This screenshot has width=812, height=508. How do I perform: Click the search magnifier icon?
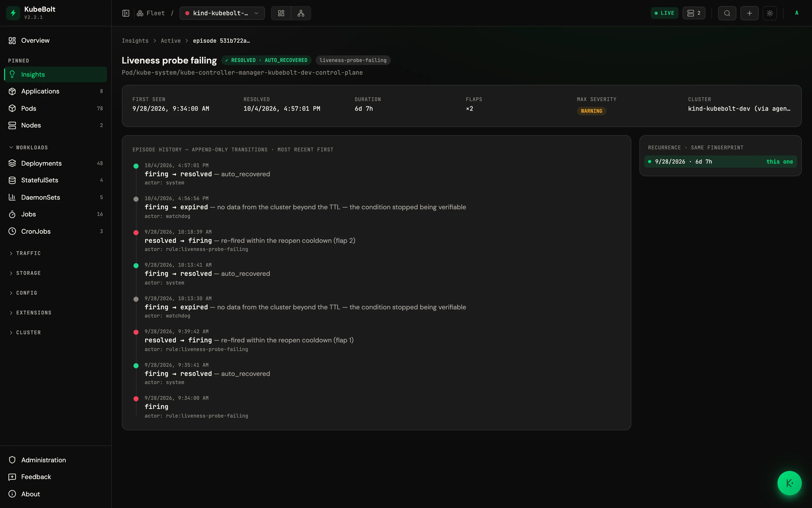[727, 13]
